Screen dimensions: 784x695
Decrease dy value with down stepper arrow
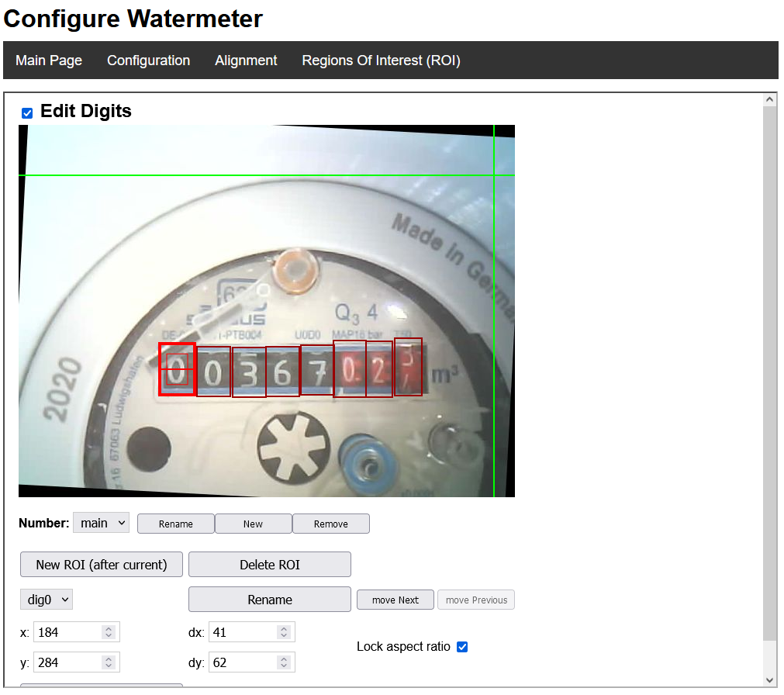tap(284, 666)
